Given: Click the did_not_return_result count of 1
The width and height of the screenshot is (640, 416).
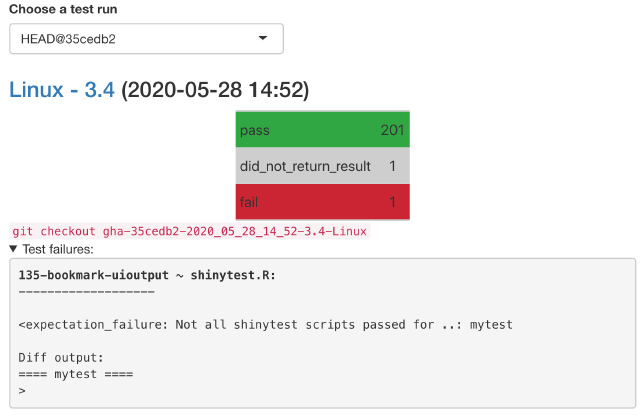Looking at the screenshot, I should [393, 166].
